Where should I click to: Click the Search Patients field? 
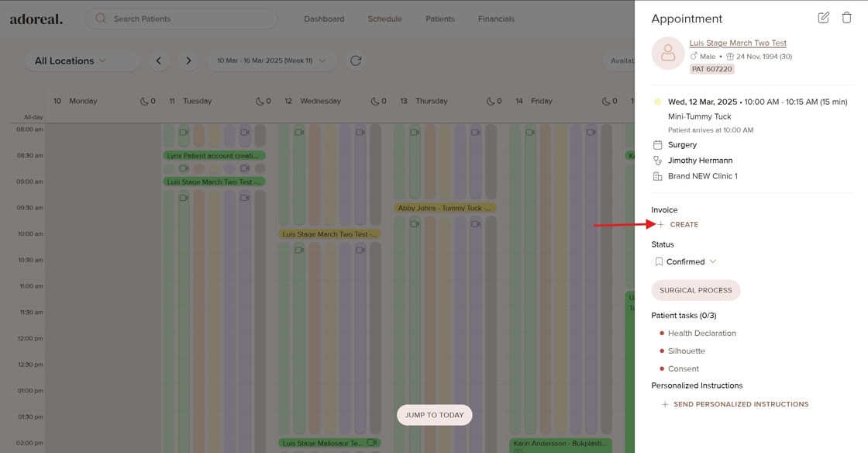pyautogui.click(x=181, y=19)
